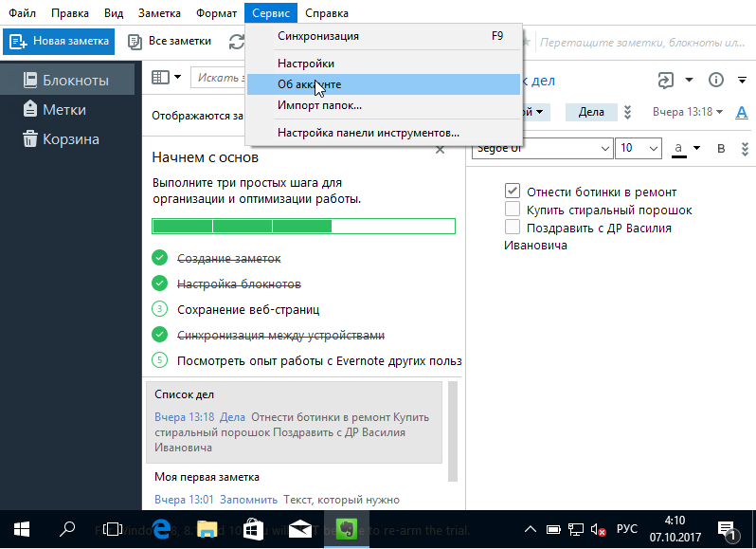Expand the share dropdown arrow

pos(690,80)
